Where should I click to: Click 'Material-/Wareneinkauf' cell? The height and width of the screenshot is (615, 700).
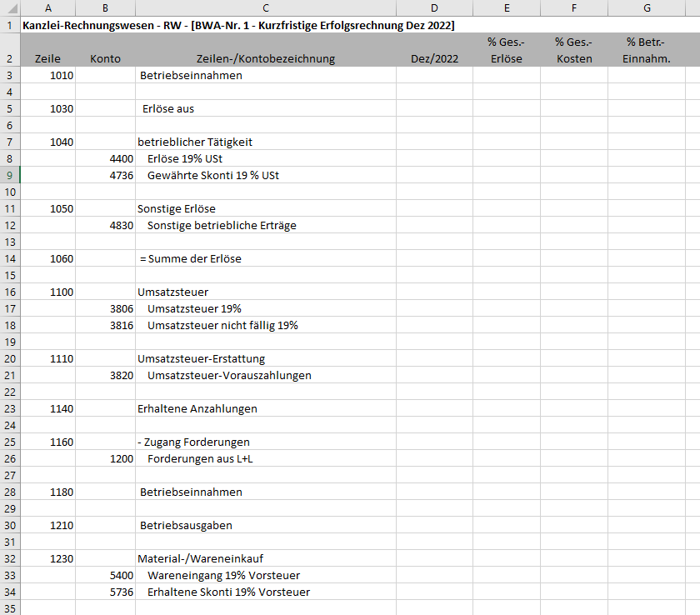(x=266, y=559)
